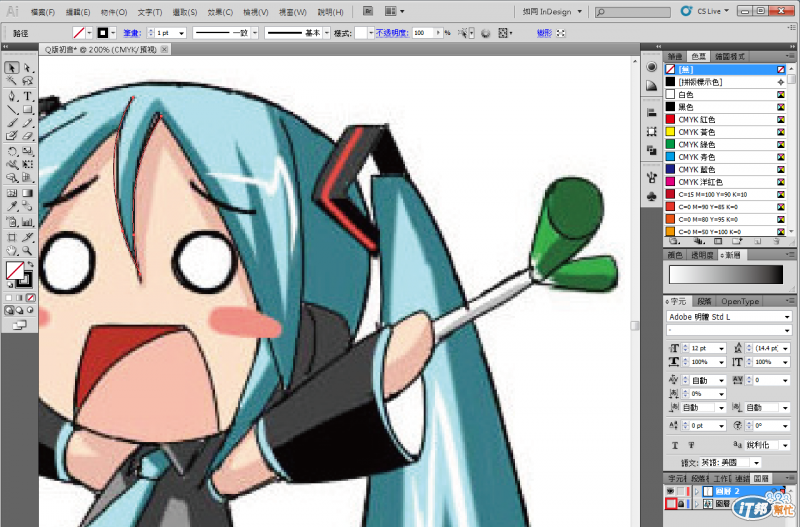Viewport: 800px width, 527px height.
Task: Switch to the 段落 tab in character panel
Action: pos(704,302)
